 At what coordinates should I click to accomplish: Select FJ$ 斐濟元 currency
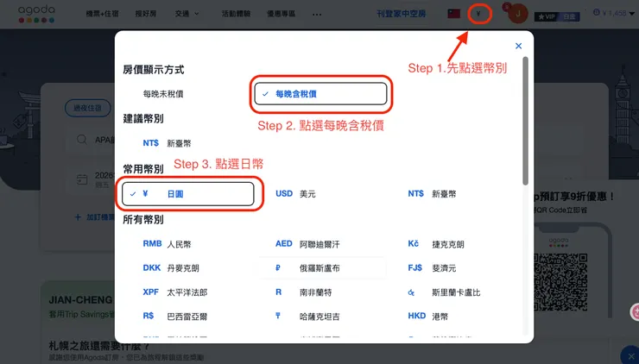[432, 268]
